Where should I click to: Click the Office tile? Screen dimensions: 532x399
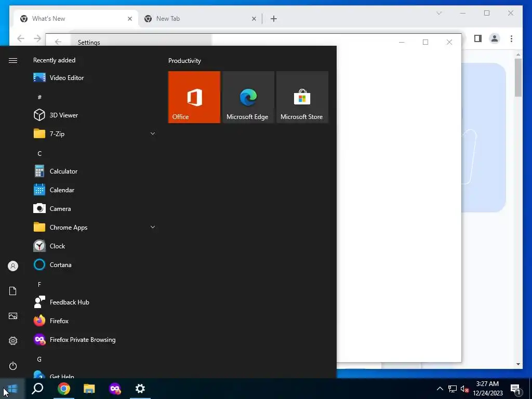pyautogui.click(x=194, y=97)
